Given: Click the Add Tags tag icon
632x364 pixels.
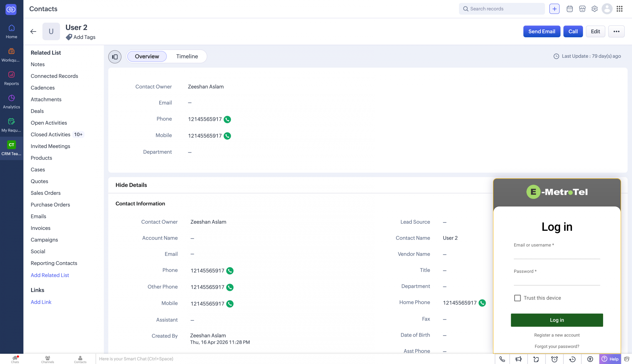Looking at the screenshot, I should 69,37.
